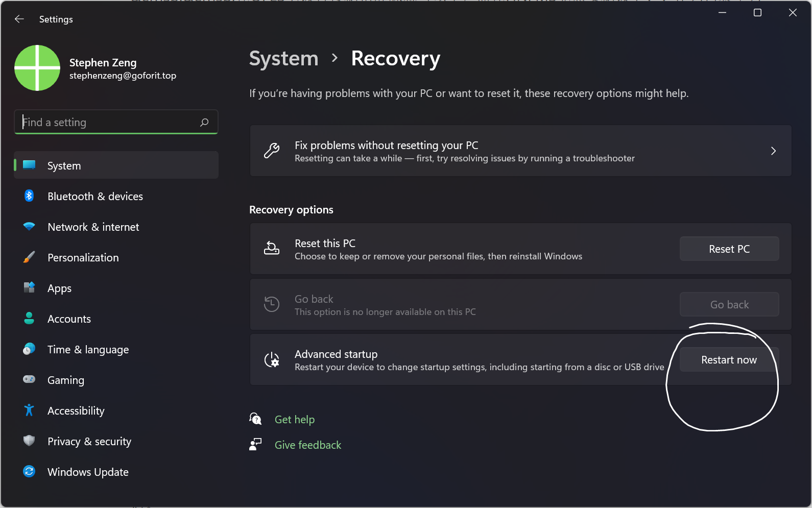Click the Privacy shield icon
The height and width of the screenshot is (508, 812).
click(29, 441)
